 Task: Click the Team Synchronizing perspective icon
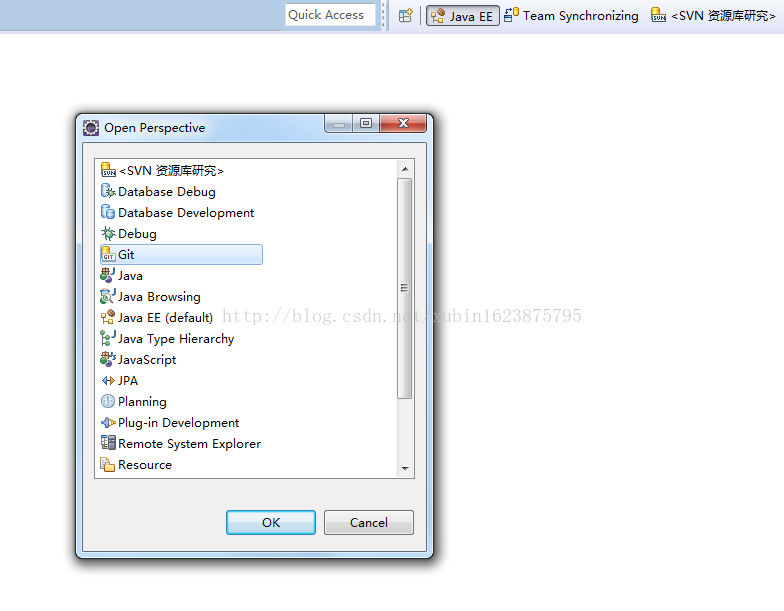click(x=511, y=15)
